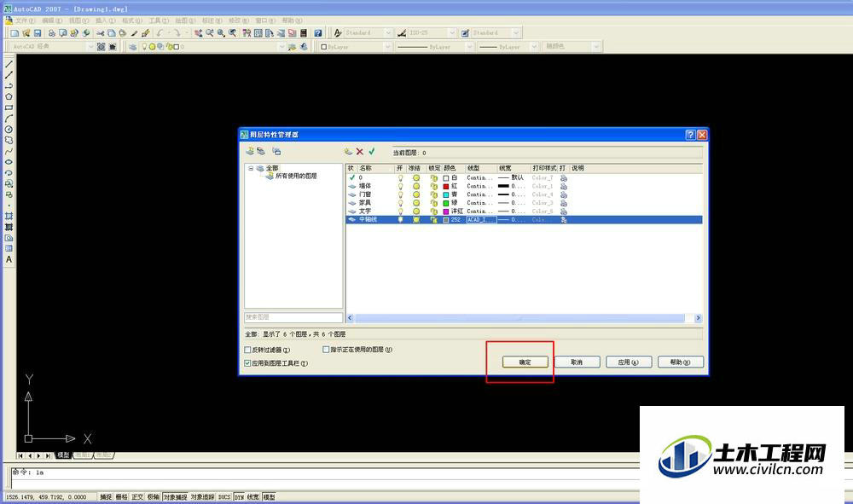This screenshot has height=504, width=853.
Task: Click the Plot (print) icon in the toolbar
Action: (x=52, y=33)
